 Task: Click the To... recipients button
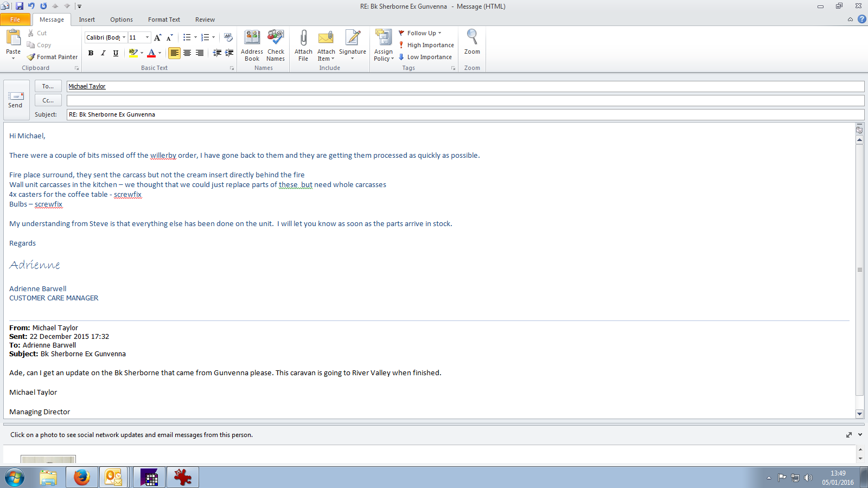tap(48, 86)
